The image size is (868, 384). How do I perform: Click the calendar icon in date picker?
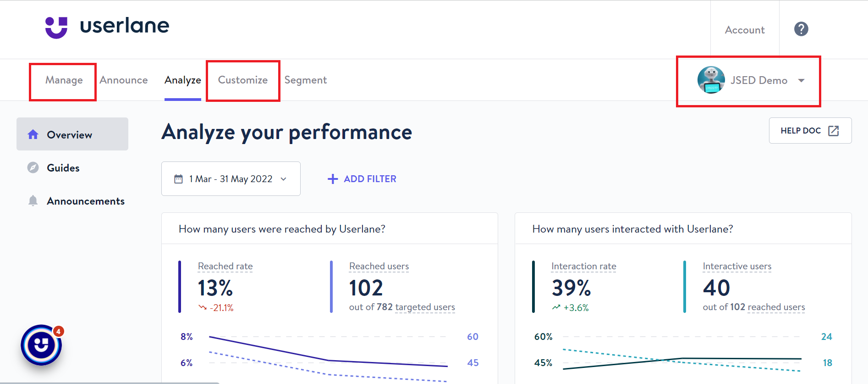coord(178,179)
